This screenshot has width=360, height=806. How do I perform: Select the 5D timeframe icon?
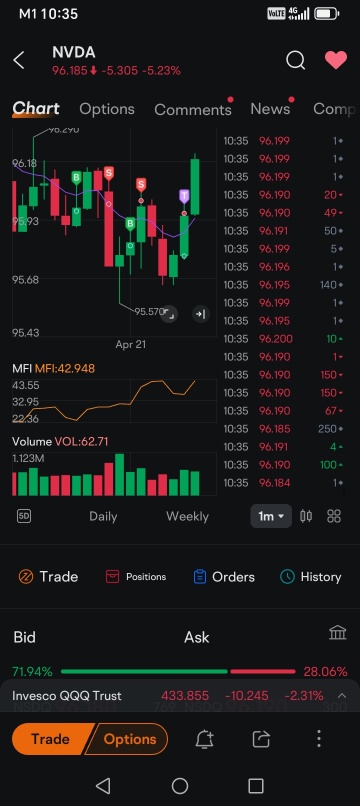(x=24, y=516)
